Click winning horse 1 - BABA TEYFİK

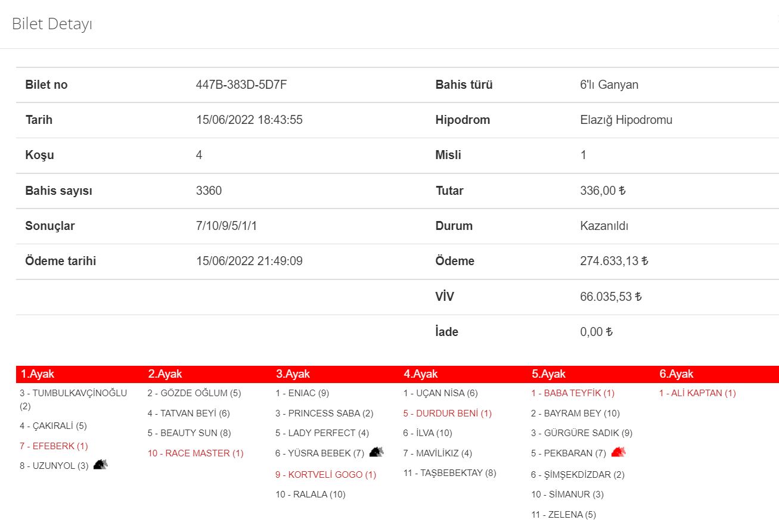point(572,393)
